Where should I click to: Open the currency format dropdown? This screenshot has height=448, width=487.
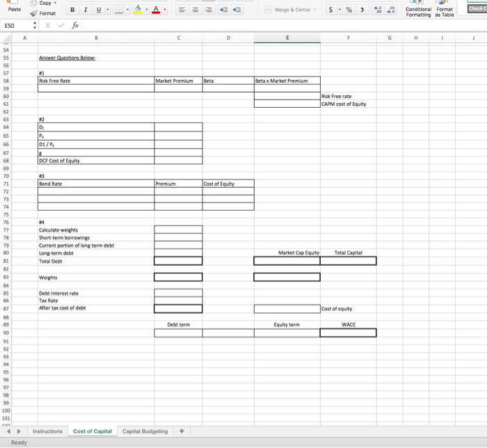[340, 10]
